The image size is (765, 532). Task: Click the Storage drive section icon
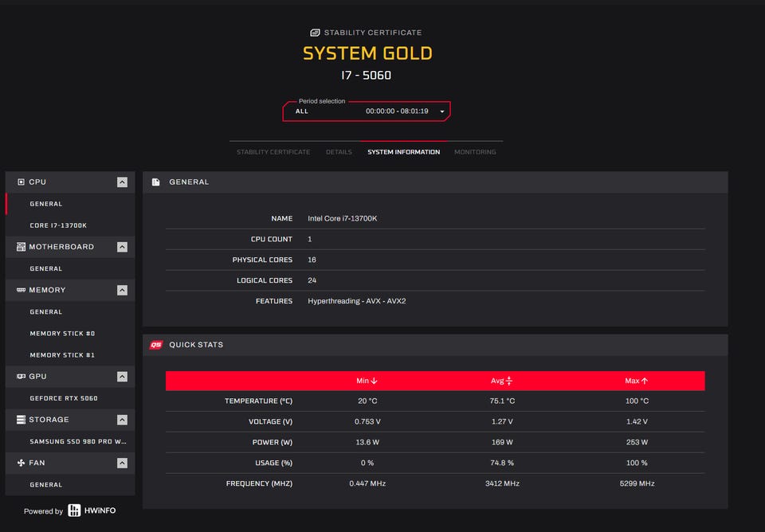(21, 420)
